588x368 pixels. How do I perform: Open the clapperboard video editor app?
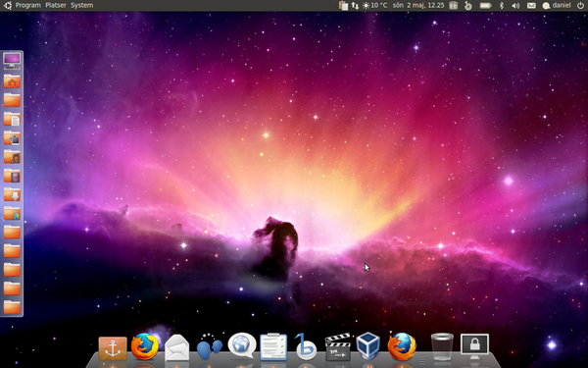pos(337,346)
